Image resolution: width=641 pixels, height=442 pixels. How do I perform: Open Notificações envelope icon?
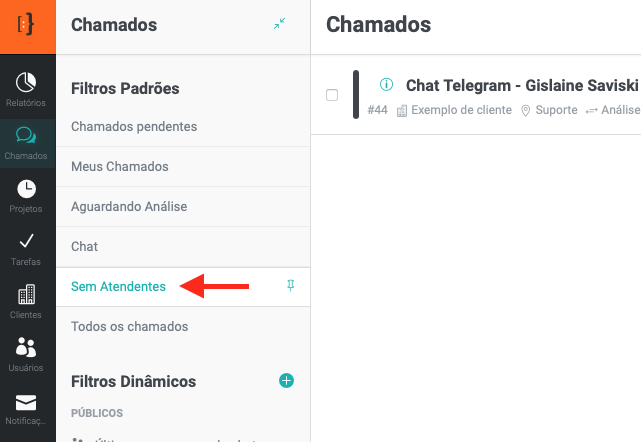[27, 407]
